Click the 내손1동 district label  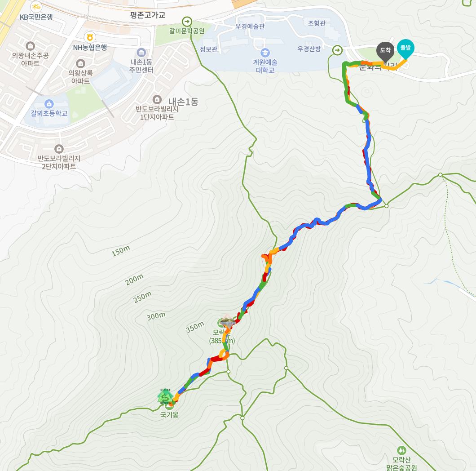[183, 102]
